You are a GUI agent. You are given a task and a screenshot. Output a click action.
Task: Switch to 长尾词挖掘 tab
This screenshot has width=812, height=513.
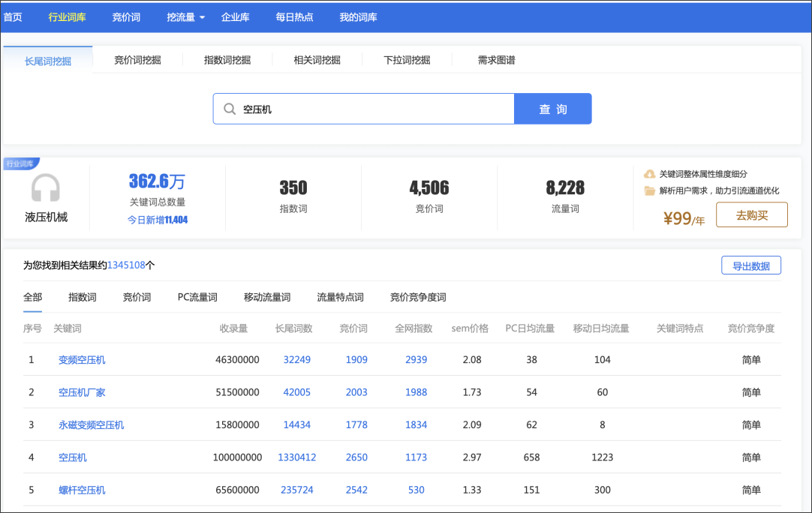(x=47, y=61)
